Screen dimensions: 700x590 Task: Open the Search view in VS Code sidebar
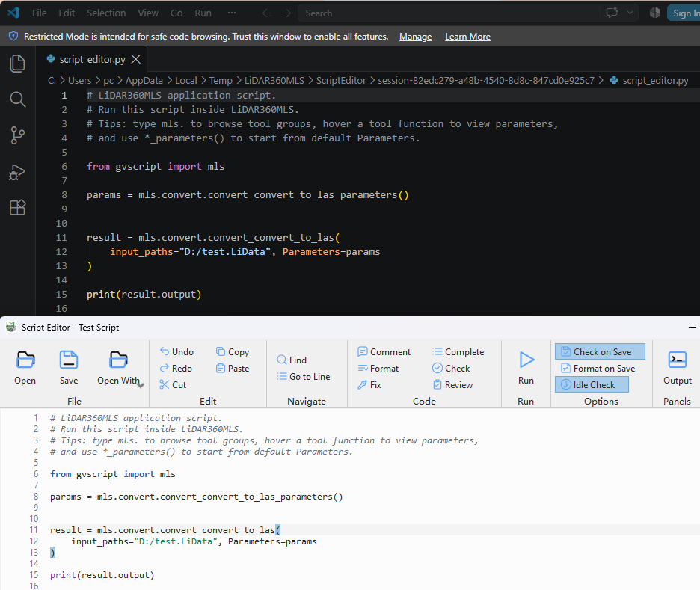coord(17,99)
